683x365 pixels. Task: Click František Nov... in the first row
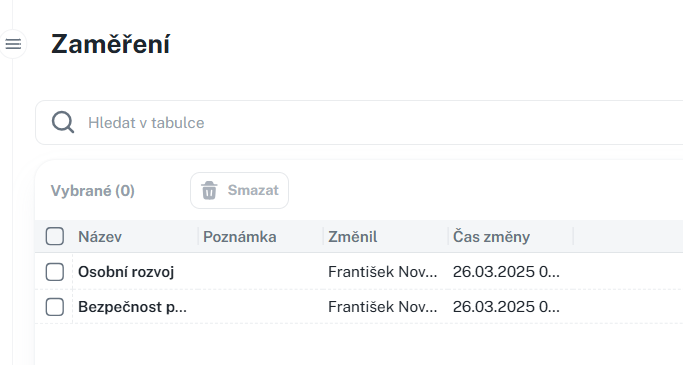pyautogui.click(x=382, y=272)
